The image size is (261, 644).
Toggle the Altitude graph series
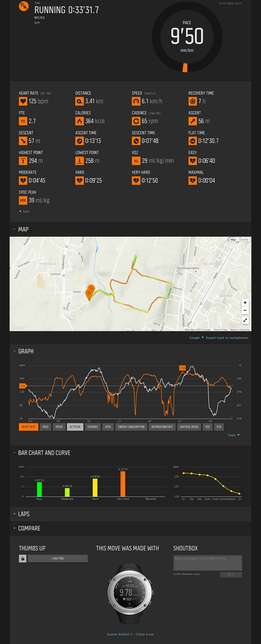75,427
